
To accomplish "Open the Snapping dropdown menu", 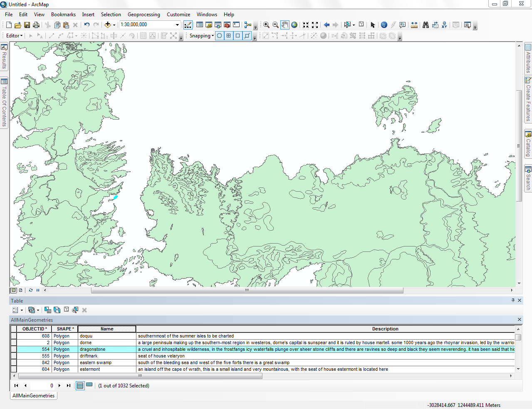I will coord(202,36).
